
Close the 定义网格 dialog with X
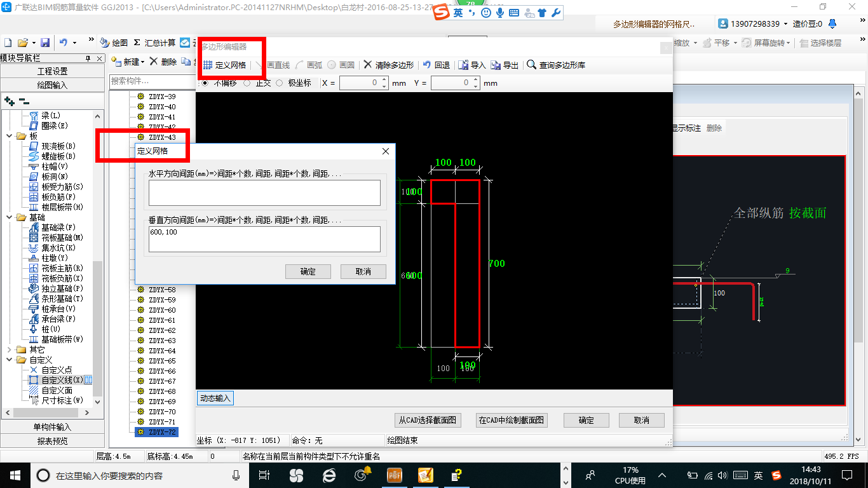coord(386,151)
